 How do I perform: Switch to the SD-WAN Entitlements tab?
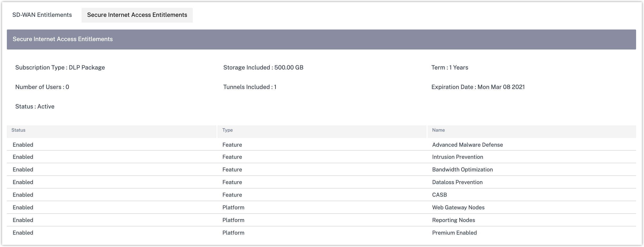pyautogui.click(x=42, y=15)
